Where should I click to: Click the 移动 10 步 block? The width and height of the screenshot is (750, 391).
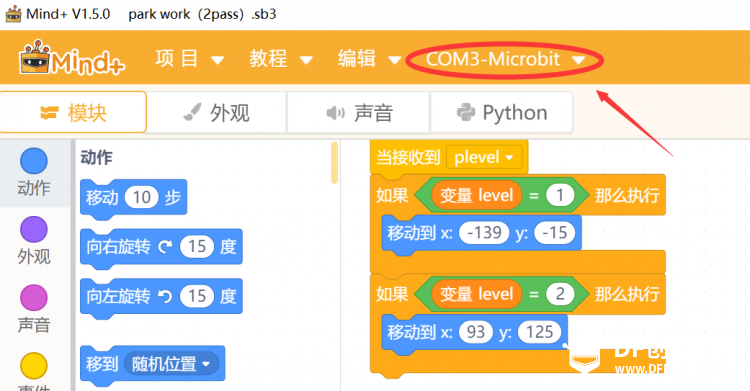pos(133,198)
